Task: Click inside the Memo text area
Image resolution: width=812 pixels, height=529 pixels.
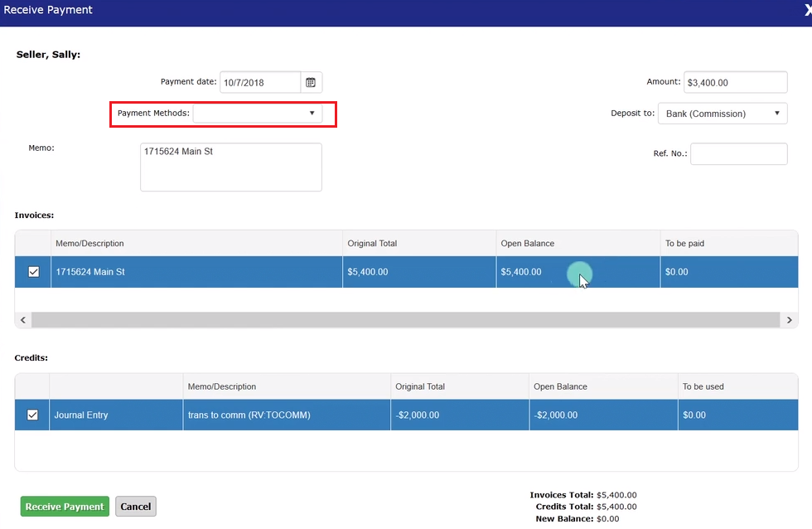Action: pyautogui.click(x=230, y=167)
